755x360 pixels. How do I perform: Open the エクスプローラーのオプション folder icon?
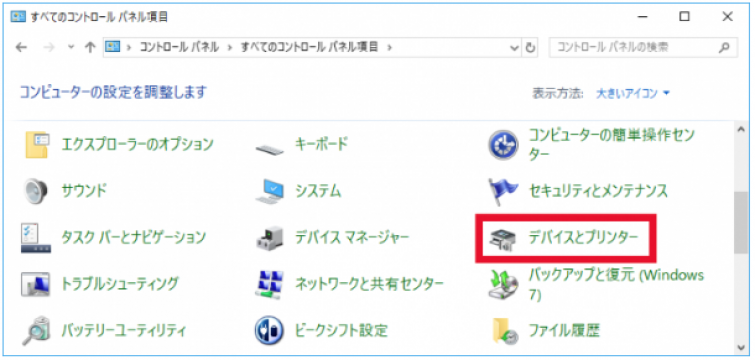pyautogui.click(x=37, y=144)
